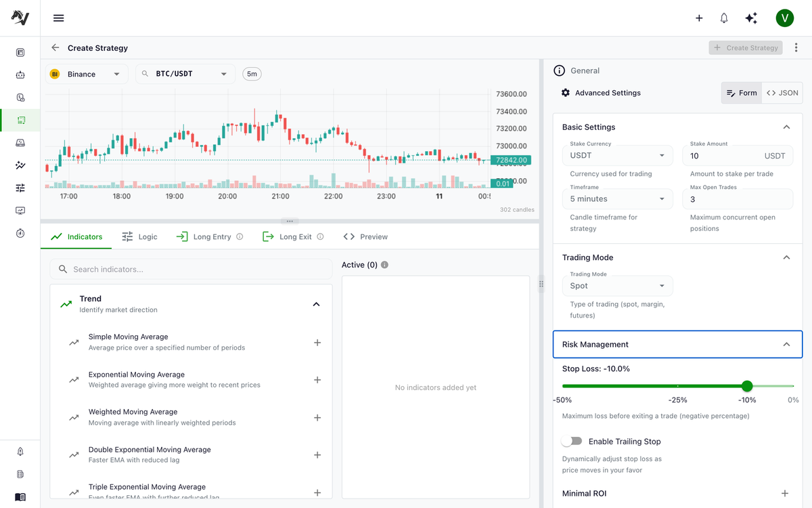Click the 72842.00 price label

(512, 161)
